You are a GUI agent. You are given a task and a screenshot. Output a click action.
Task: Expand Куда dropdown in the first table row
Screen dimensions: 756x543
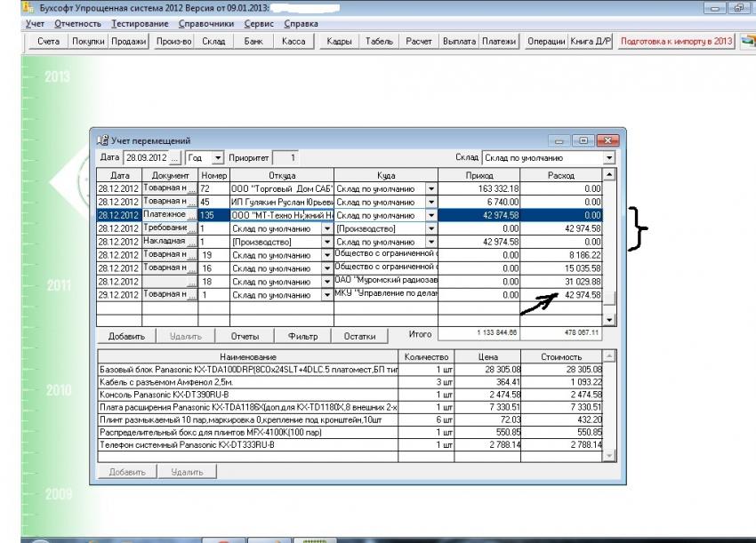pos(431,188)
